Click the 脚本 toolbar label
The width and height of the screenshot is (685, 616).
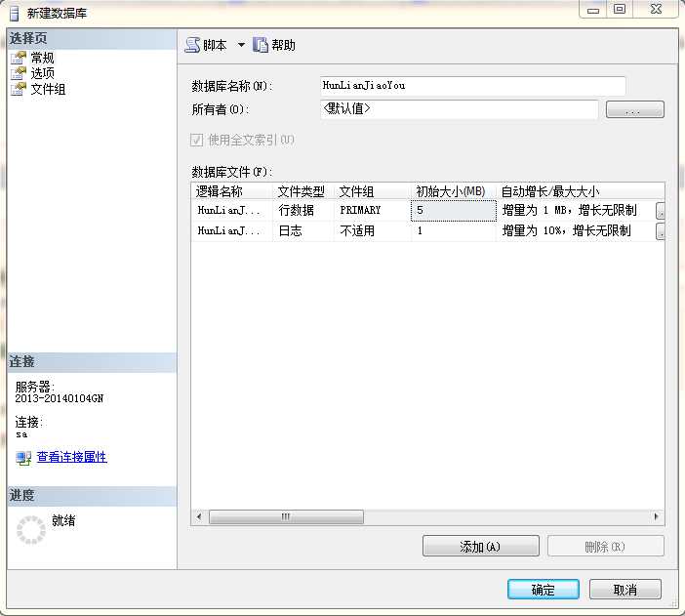coord(215,45)
